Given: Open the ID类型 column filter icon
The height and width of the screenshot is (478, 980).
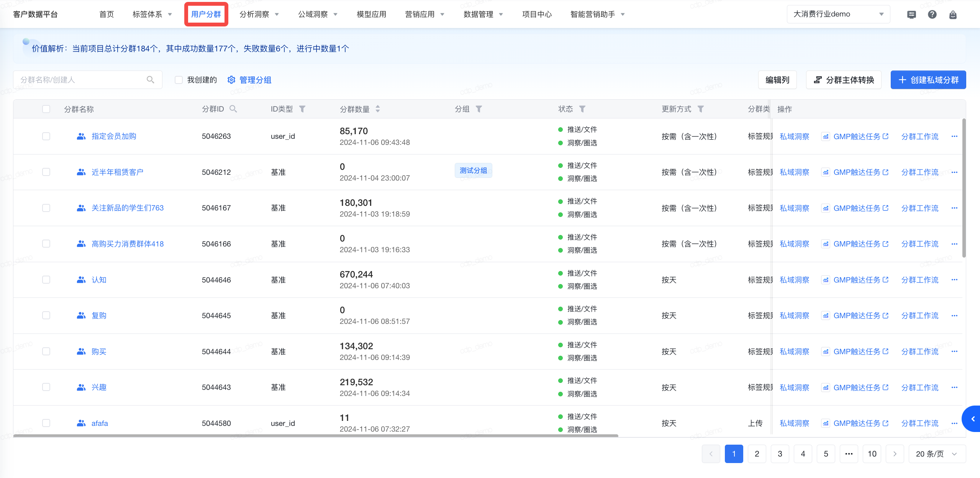Looking at the screenshot, I should click(302, 109).
